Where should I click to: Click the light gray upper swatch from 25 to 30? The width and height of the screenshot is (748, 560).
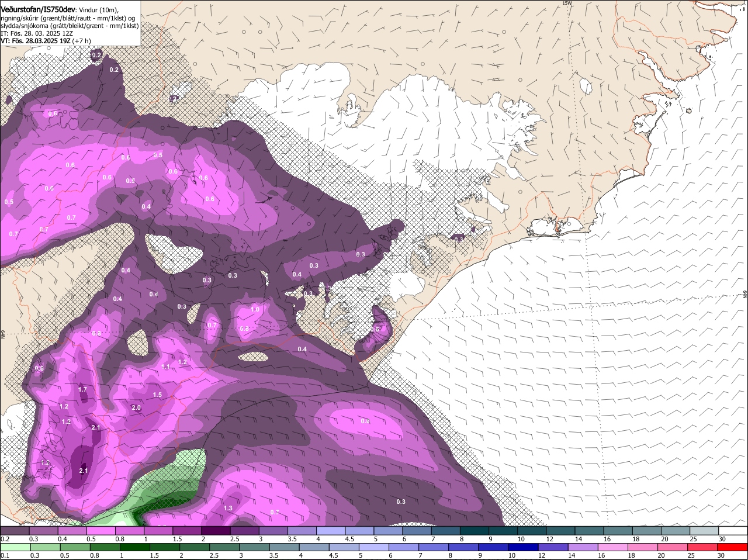coord(704,531)
